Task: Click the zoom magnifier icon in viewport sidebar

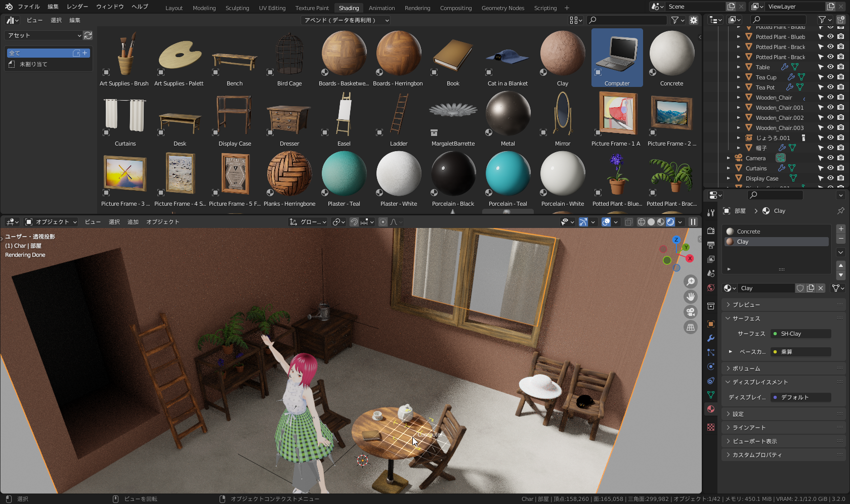Action: 691,282
